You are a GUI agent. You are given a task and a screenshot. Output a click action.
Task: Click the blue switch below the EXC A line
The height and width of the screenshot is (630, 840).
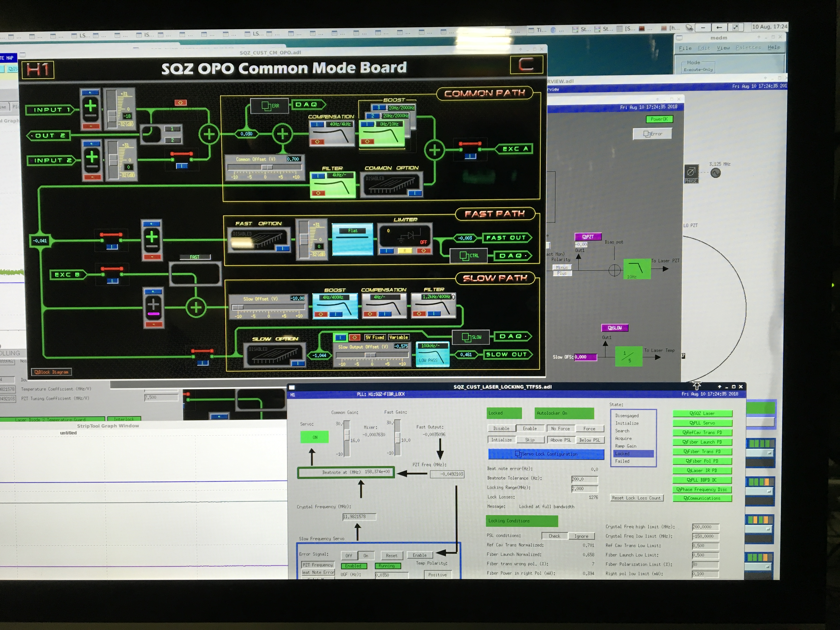(x=470, y=156)
